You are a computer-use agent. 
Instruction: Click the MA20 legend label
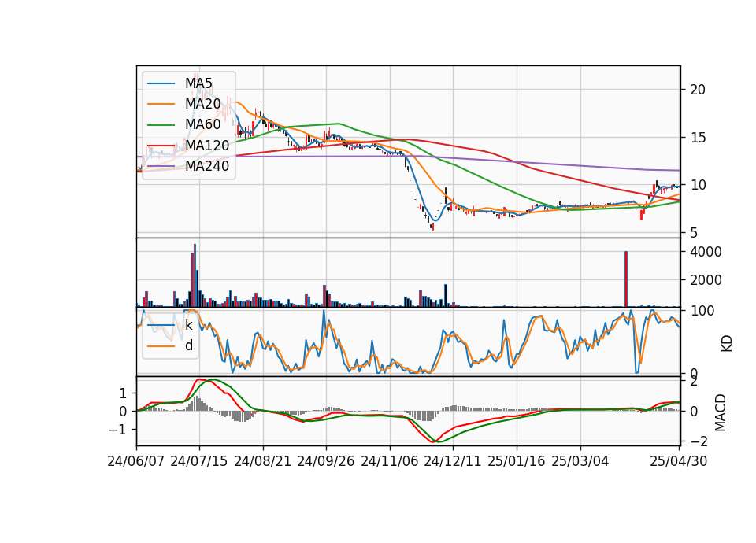[x=203, y=104]
